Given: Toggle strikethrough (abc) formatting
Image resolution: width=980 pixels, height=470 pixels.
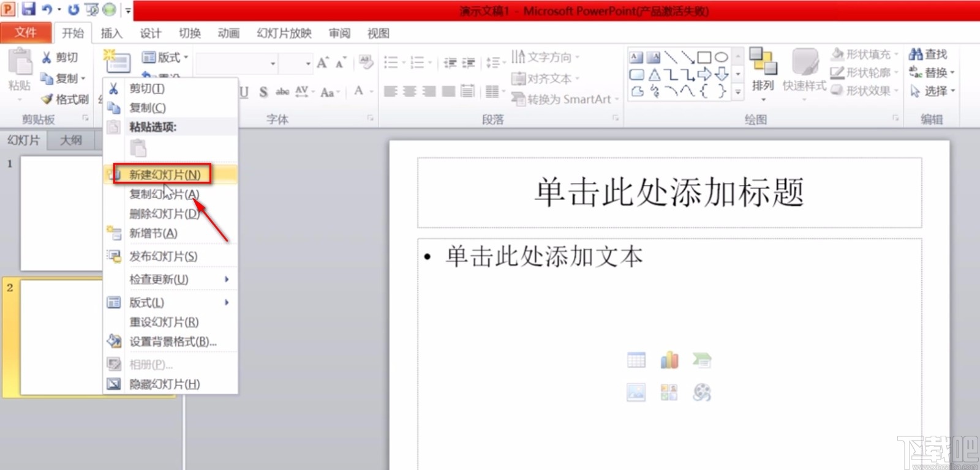Looking at the screenshot, I should 282,92.
